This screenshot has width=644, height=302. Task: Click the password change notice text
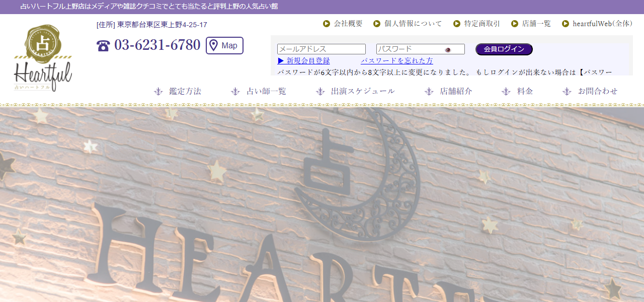click(x=445, y=72)
